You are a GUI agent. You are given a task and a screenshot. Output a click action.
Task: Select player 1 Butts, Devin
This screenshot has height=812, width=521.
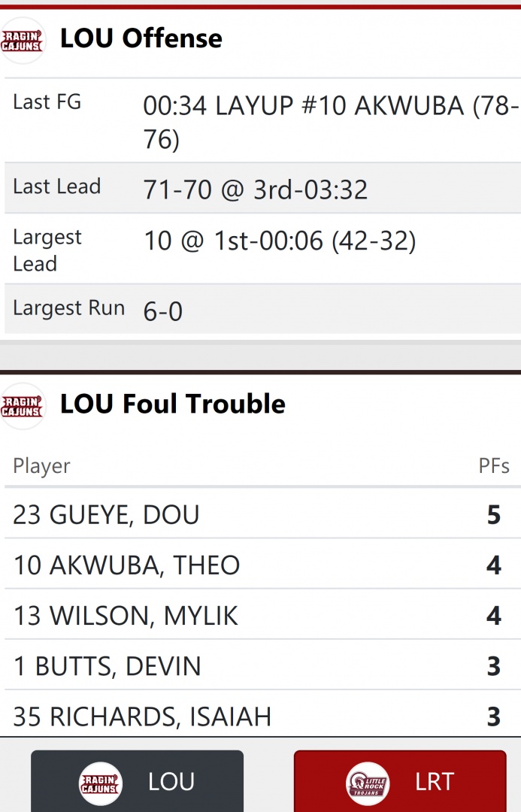click(107, 667)
